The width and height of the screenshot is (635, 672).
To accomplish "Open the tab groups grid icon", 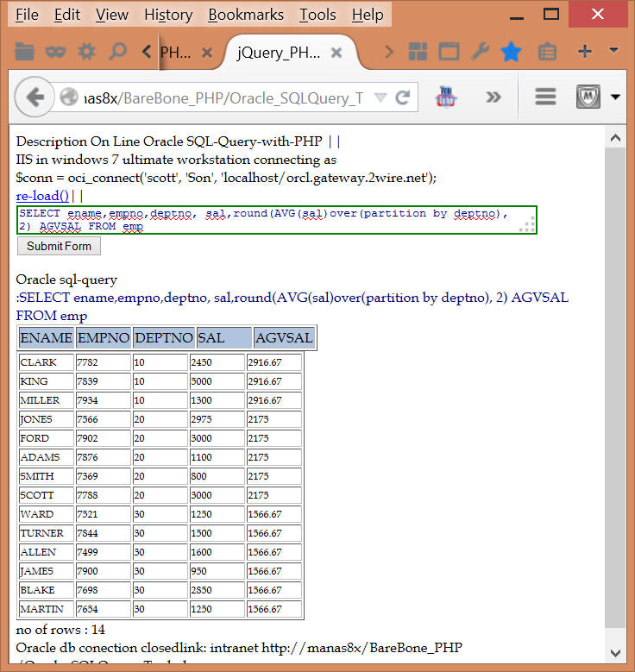I will point(418,52).
